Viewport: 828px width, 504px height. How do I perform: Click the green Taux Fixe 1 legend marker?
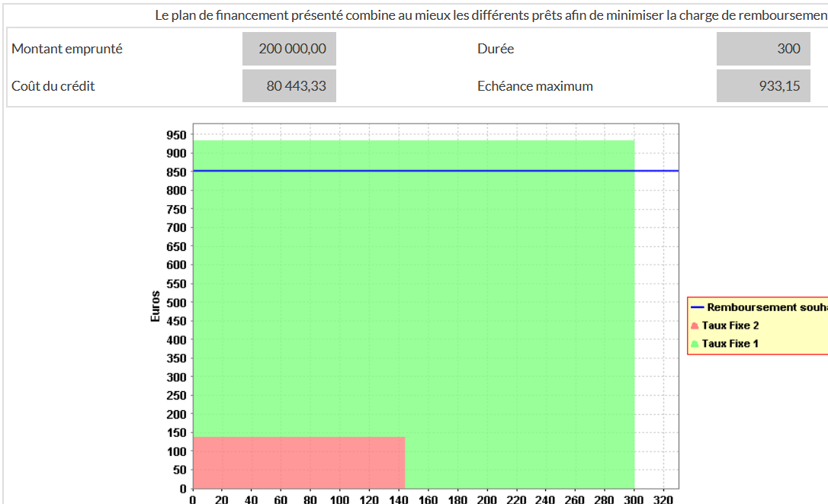695,344
